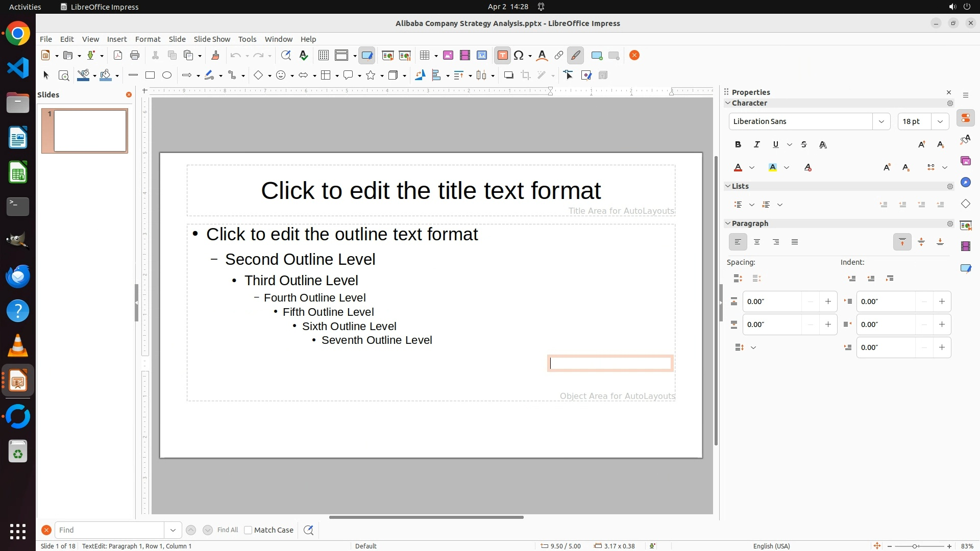Screen dimensions: 980x551
Task: Click the Display Grid toolbar icon
Action: pos(323,56)
